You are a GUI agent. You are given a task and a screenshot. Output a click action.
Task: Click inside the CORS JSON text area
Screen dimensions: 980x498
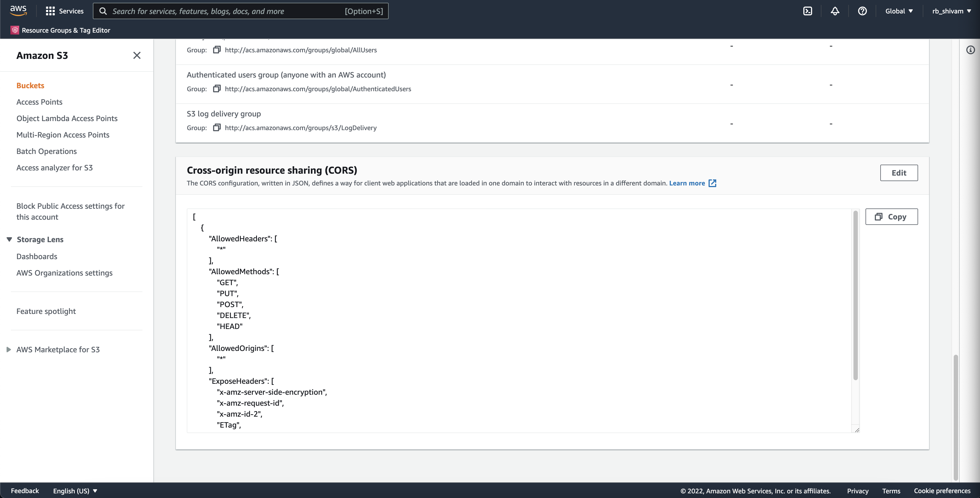(519, 320)
